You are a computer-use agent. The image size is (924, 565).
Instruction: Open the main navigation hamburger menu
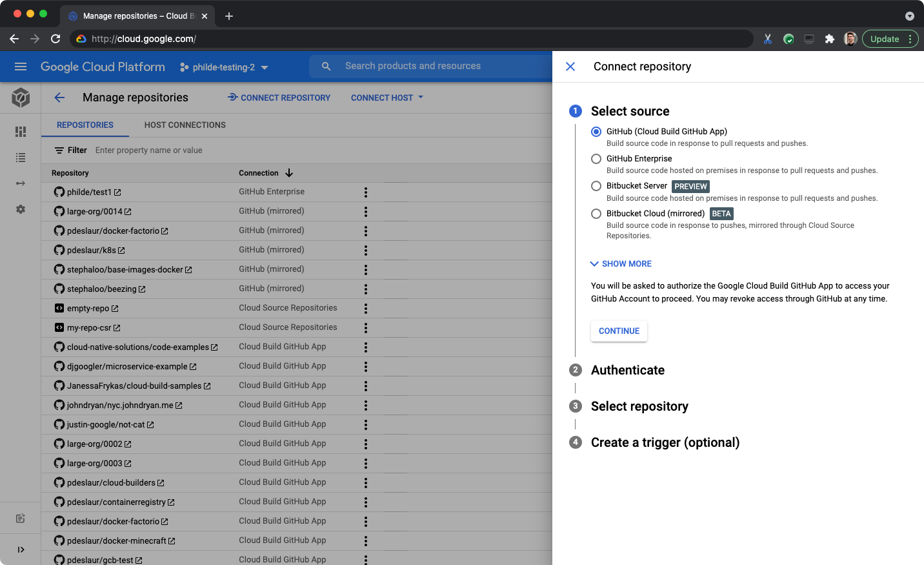coord(21,67)
